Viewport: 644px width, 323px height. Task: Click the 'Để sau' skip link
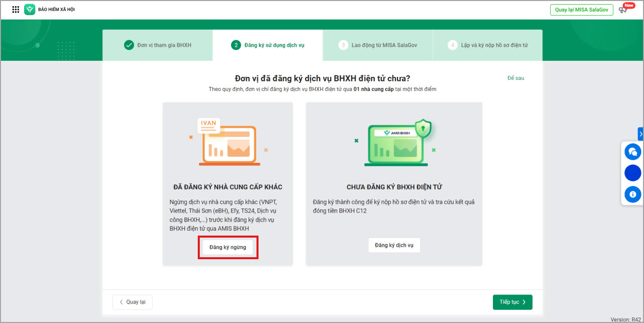coord(516,78)
